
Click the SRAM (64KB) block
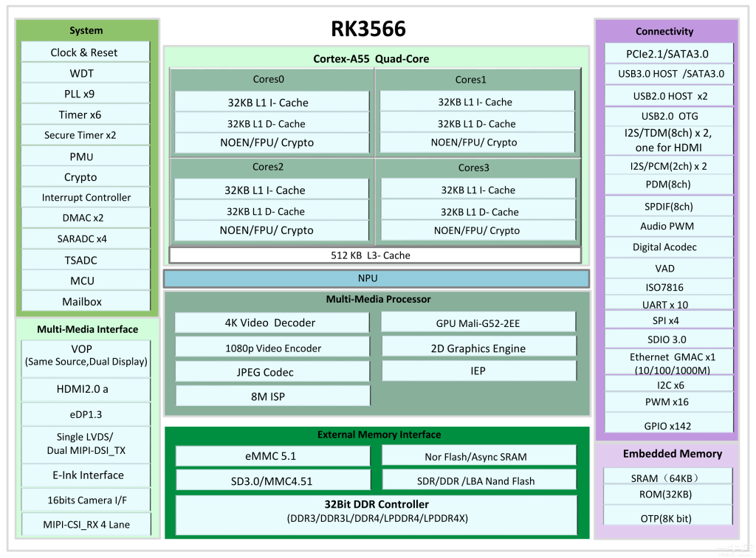click(667, 477)
